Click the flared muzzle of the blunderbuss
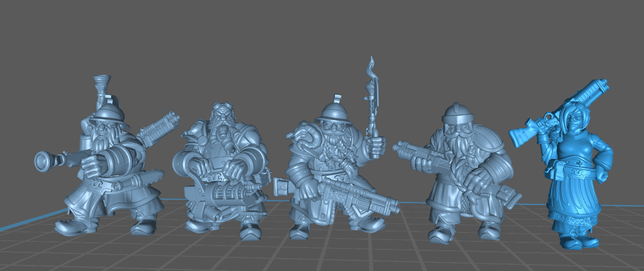644x271 pixels. point(42,161)
